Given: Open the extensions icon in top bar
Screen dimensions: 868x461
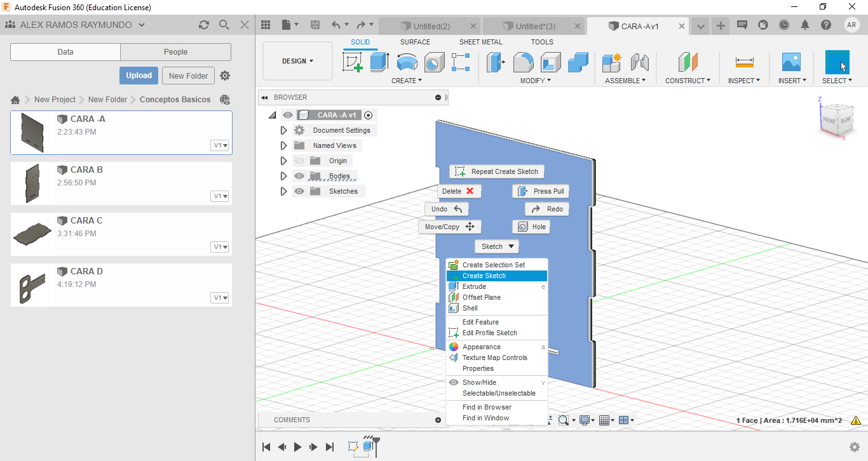Looking at the screenshot, I should point(763,25).
